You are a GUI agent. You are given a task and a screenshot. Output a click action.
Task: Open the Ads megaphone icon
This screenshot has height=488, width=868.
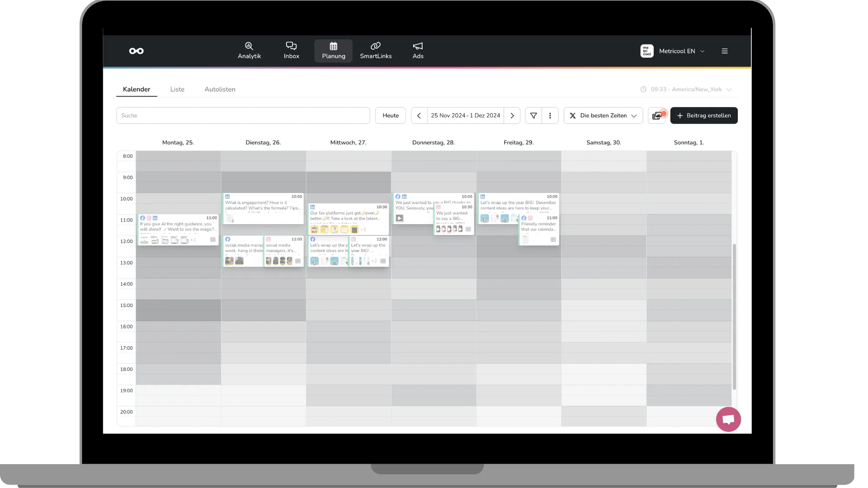[x=418, y=46]
